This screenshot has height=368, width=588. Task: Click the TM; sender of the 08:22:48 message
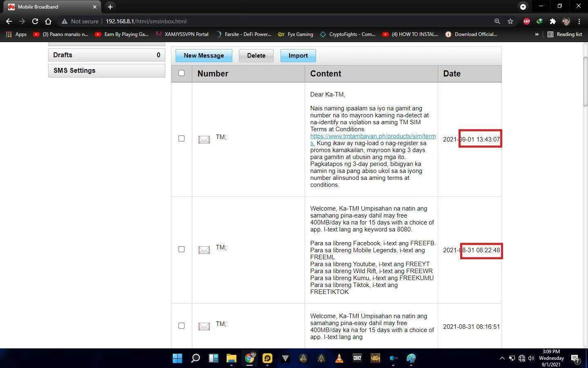tap(221, 247)
